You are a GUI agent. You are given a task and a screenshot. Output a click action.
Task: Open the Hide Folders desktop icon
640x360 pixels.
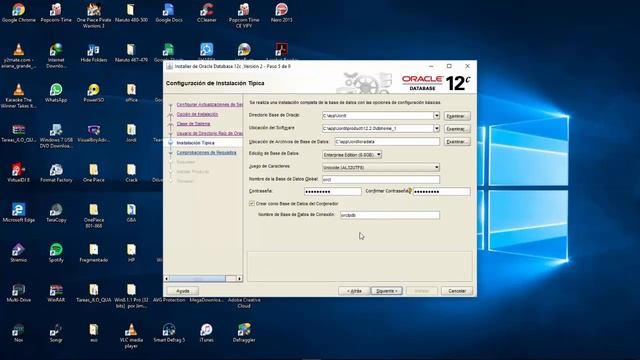[x=93, y=52]
